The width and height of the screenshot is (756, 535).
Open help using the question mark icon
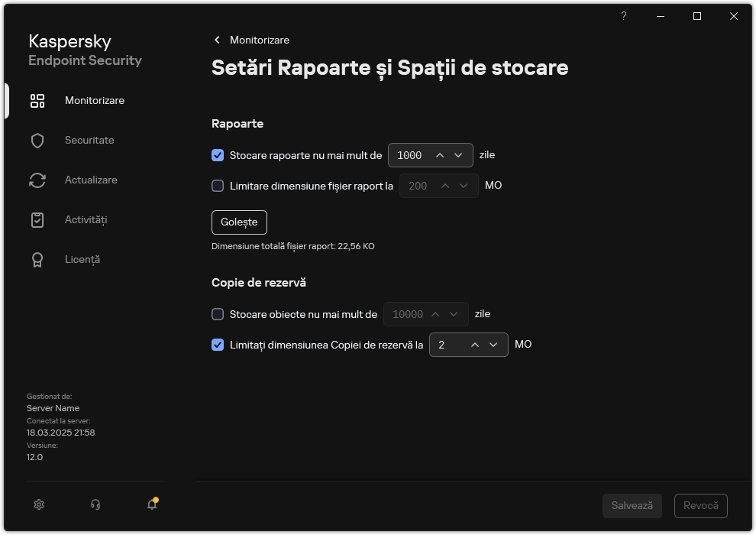(x=623, y=16)
